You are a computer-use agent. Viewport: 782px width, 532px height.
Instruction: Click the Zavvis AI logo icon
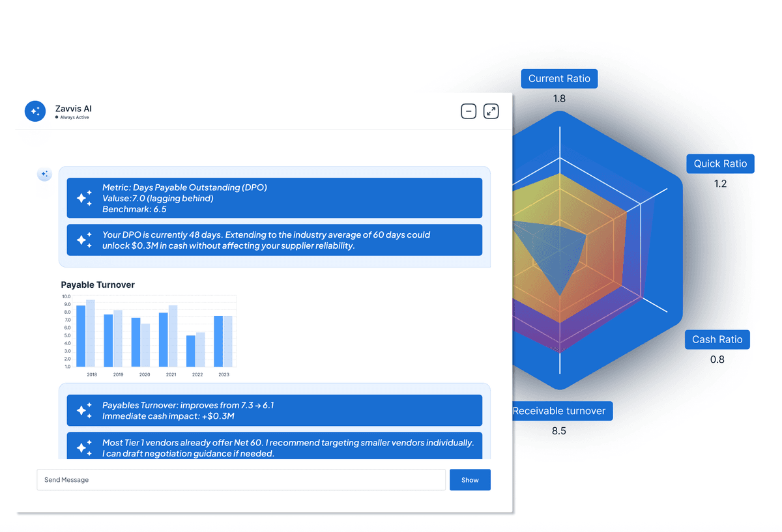(35, 111)
